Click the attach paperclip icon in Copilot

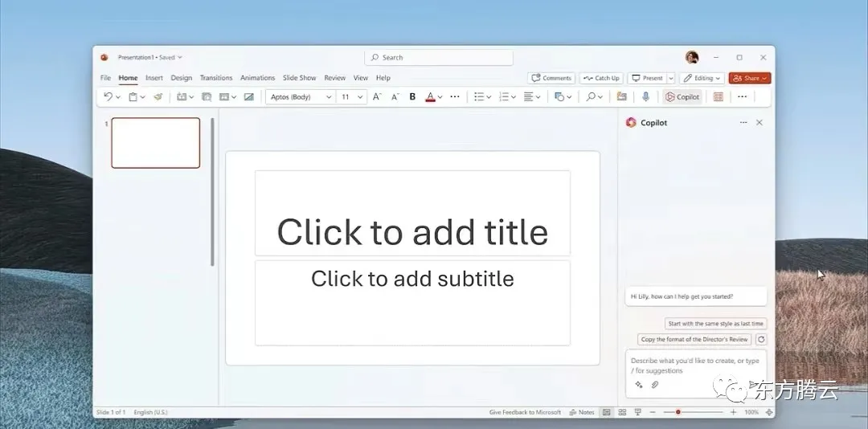pyautogui.click(x=655, y=385)
